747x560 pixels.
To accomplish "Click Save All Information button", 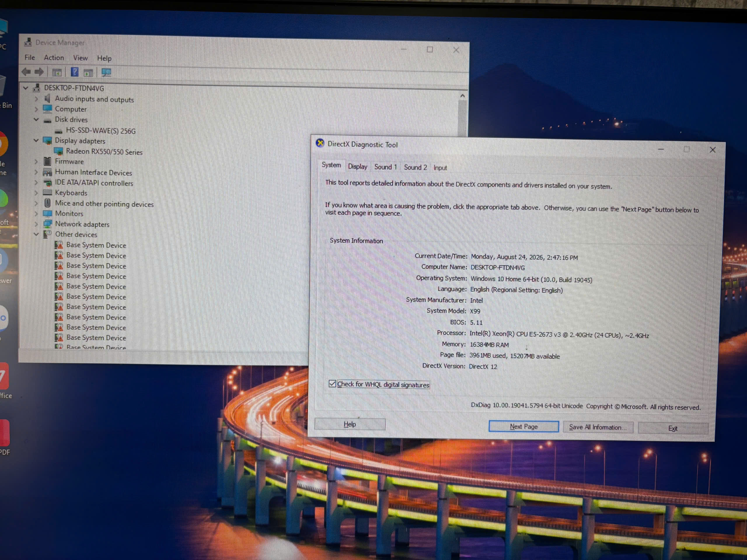I will (598, 427).
